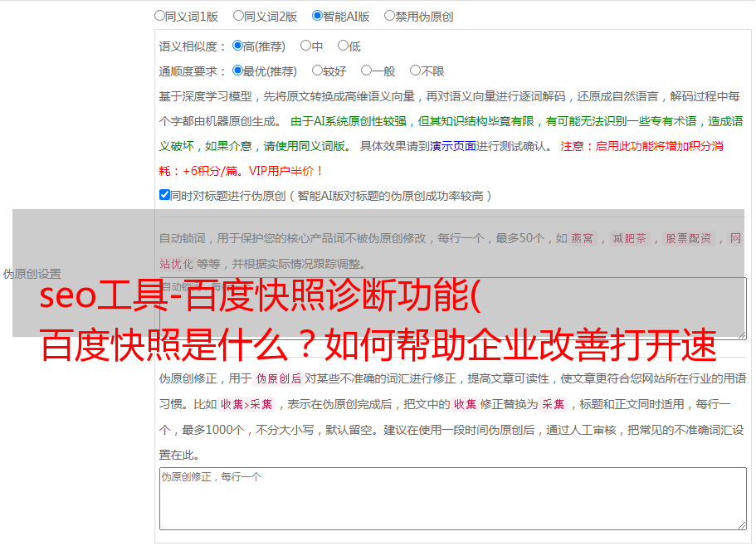The height and width of the screenshot is (546, 756).
Task: Set 语义相似度 to 高(推荐)
Action: 237,46
